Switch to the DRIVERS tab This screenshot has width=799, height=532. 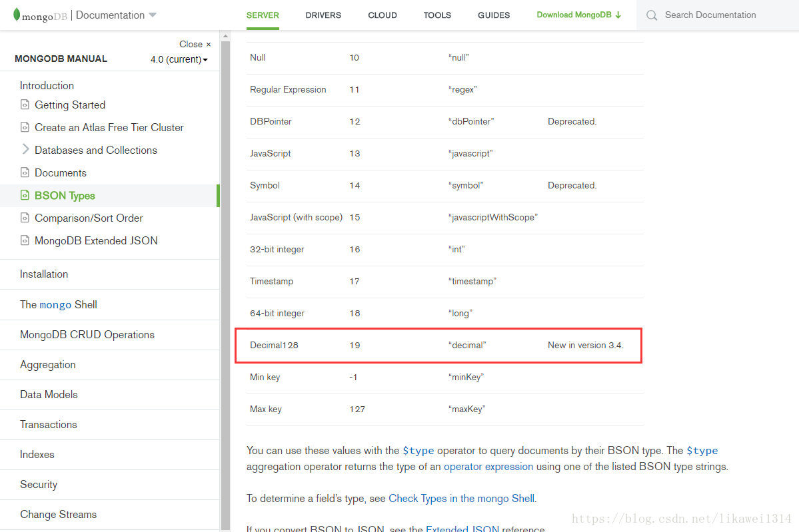click(x=323, y=15)
